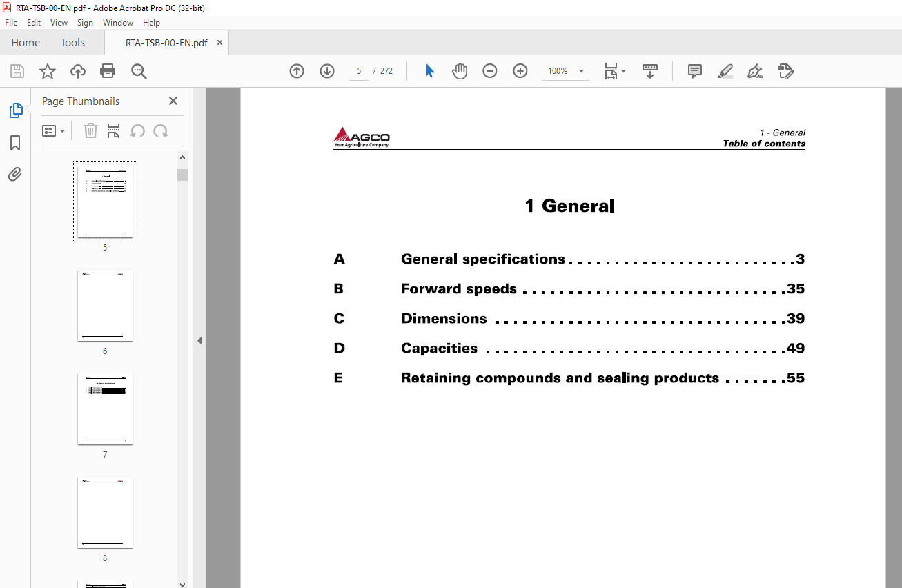The width and height of the screenshot is (902, 588).
Task: Open thumbnail options dropdown menu
Action: (x=54, y=130)
